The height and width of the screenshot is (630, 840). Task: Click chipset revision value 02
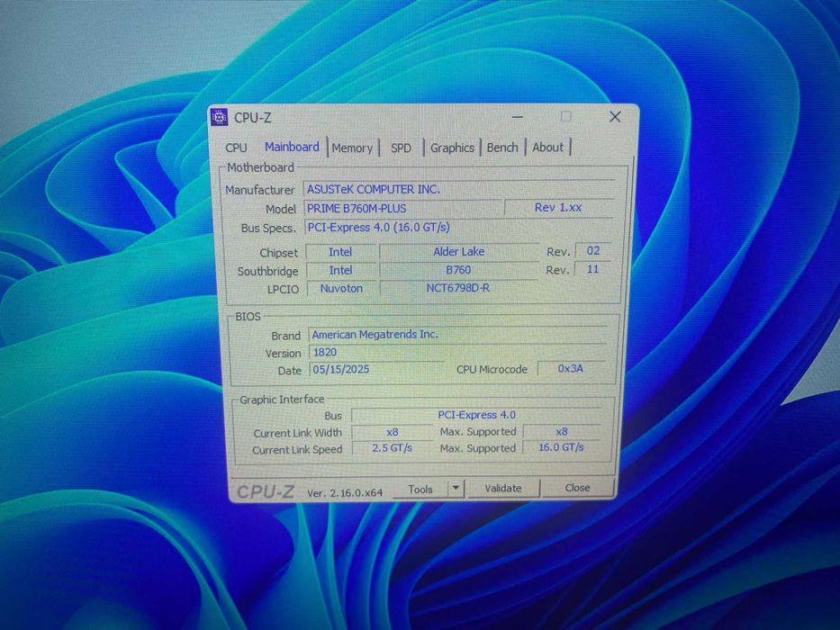tap(592, 251)
